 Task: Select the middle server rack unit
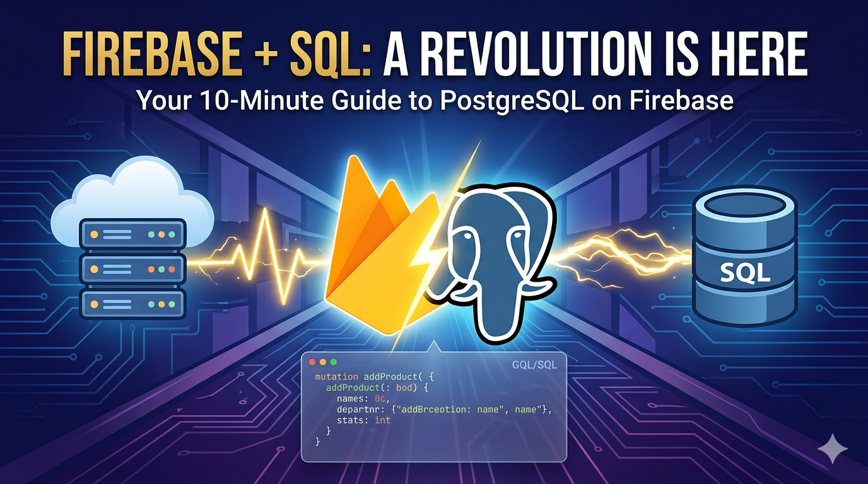[x=132, y=269]
